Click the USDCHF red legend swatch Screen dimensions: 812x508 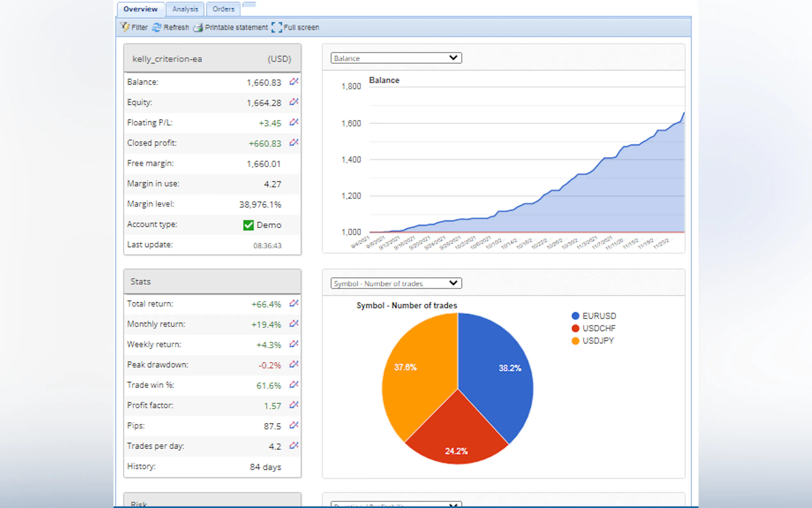(x=575, y=328)
